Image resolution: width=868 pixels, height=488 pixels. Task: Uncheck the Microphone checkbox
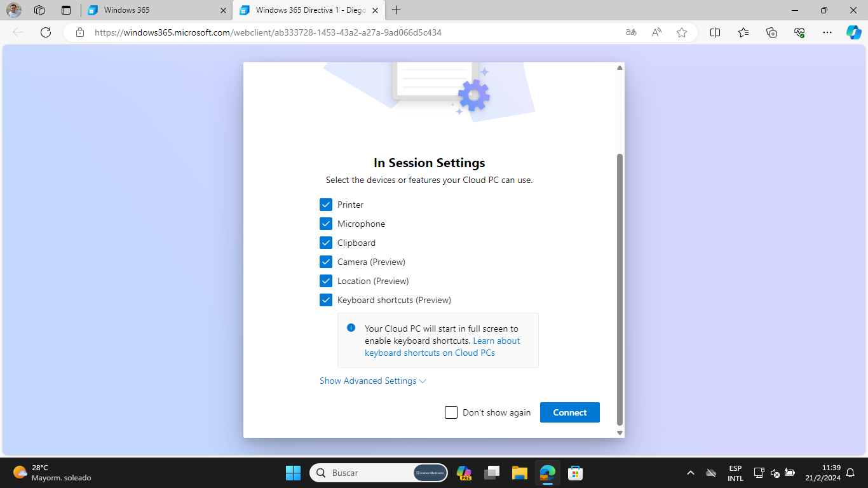[326, 224]
